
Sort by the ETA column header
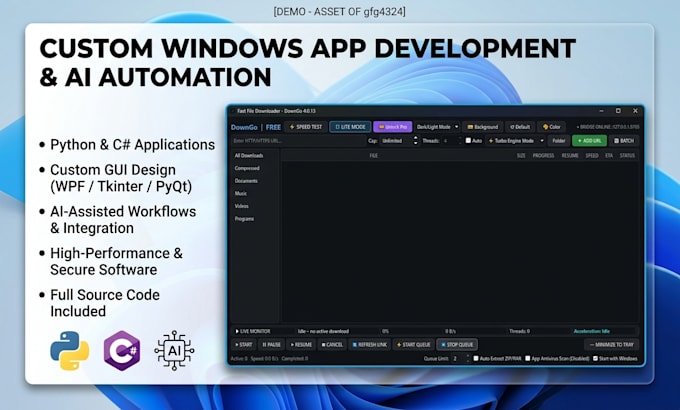[609, 155]
